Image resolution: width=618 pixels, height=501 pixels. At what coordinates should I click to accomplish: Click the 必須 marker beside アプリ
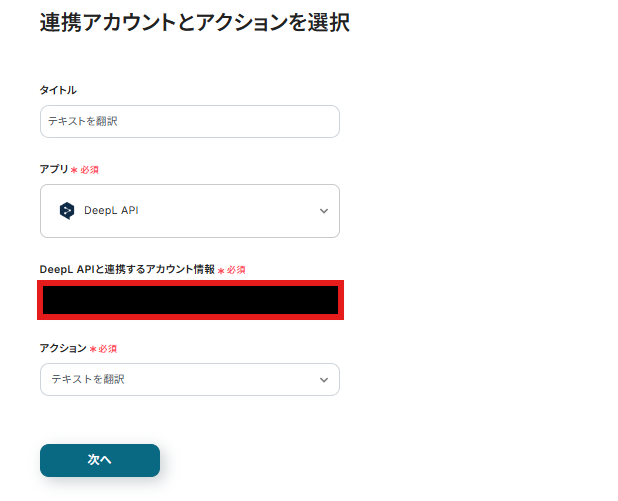pyautogui.click(x=89, y=170)
